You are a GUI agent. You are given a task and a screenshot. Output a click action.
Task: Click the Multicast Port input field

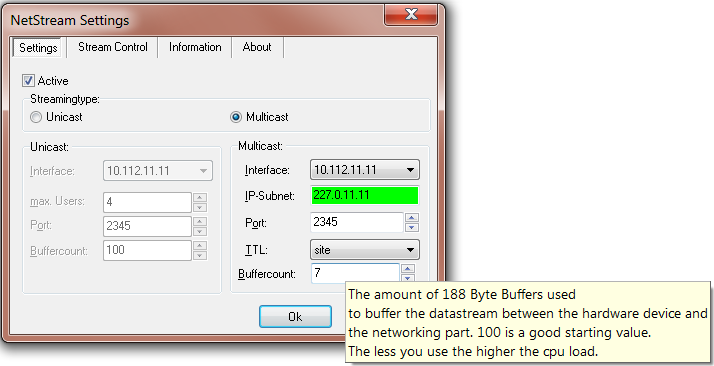point(357,222)
